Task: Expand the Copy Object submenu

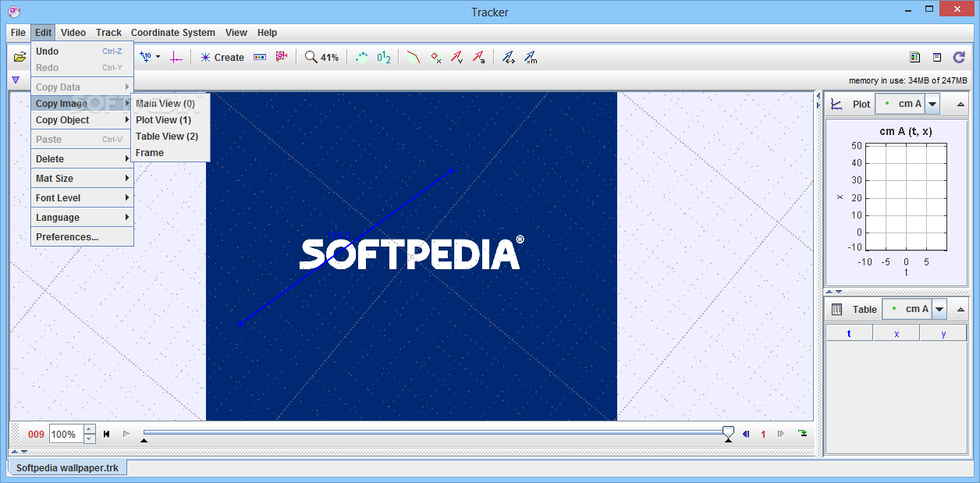Action: click(x=82, y=120)
